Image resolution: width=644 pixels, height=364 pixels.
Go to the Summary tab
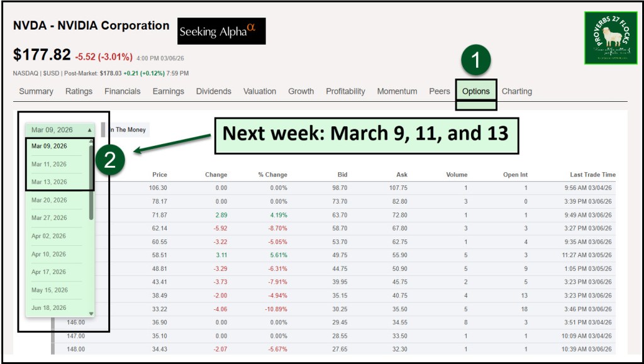tap(36, 91)
